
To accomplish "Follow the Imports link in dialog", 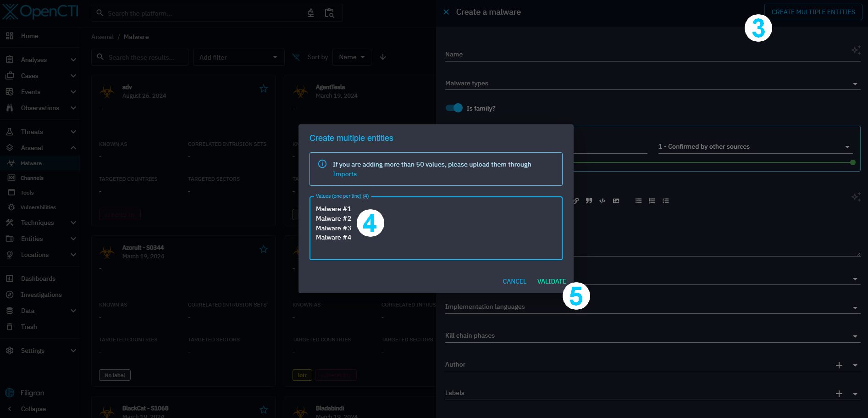I will coord(344,174).
